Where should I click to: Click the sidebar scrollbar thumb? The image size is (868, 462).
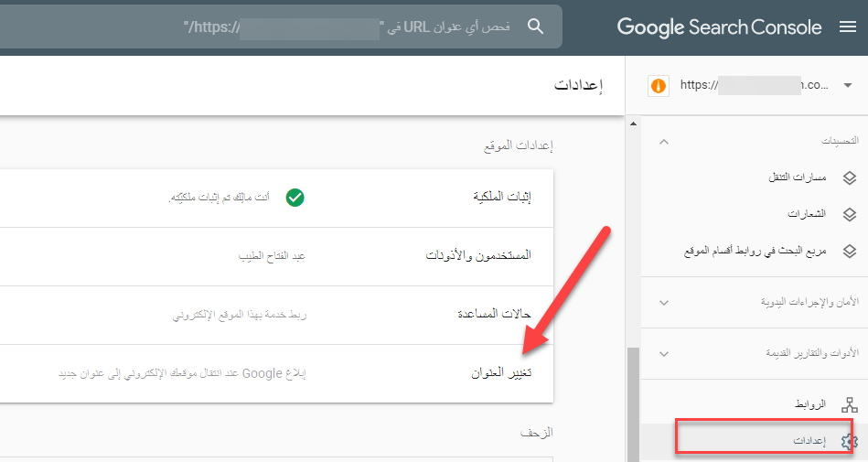[x=633, y=404]
